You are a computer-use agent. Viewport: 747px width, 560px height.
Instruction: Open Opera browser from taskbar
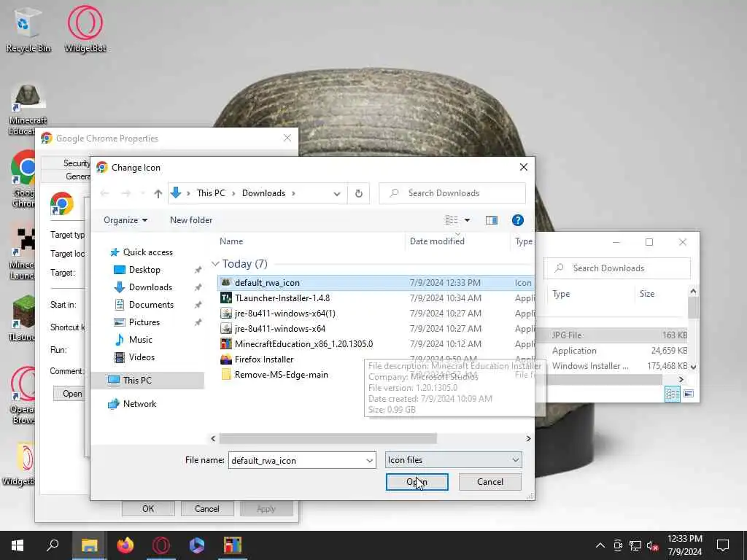click(161, 545)
